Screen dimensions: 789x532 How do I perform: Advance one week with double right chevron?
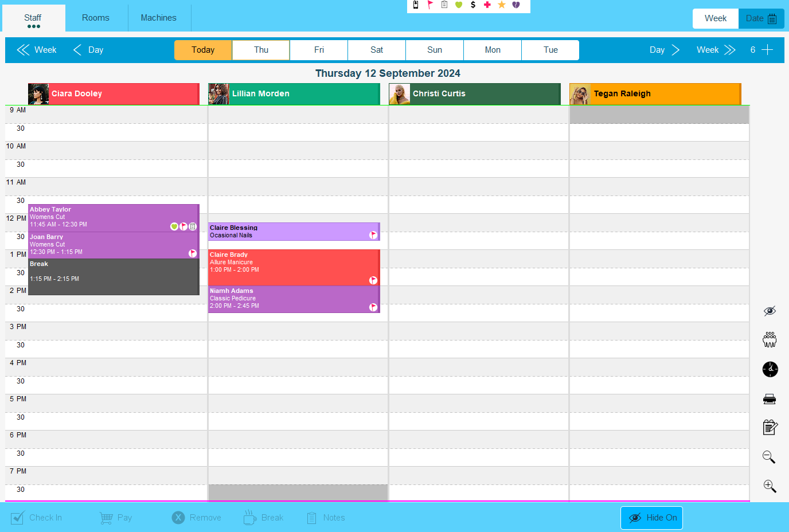[729, 50]
